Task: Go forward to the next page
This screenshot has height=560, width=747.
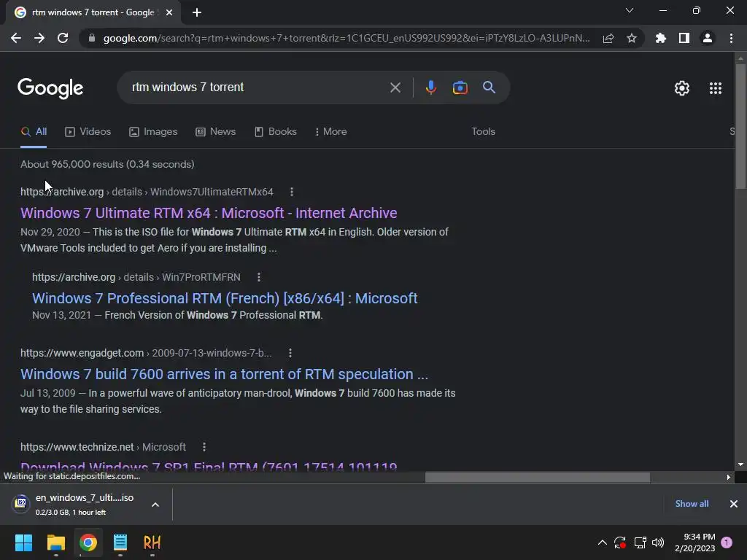Action: (x=39, y=38)
